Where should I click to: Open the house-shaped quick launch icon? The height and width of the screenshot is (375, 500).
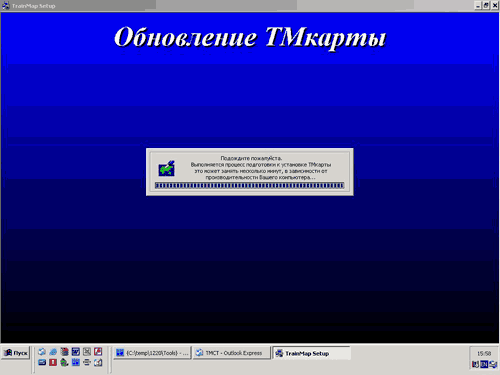(64, 362)
